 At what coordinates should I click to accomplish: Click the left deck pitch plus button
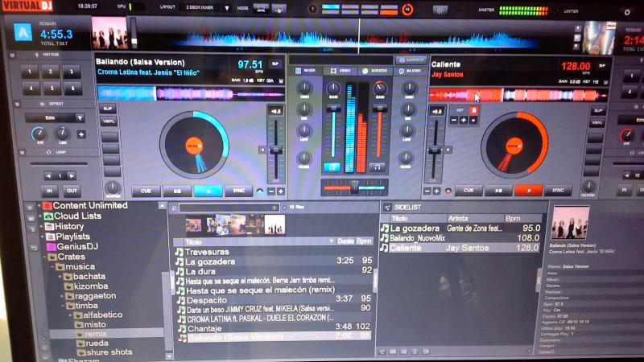[x=281, y=191]
